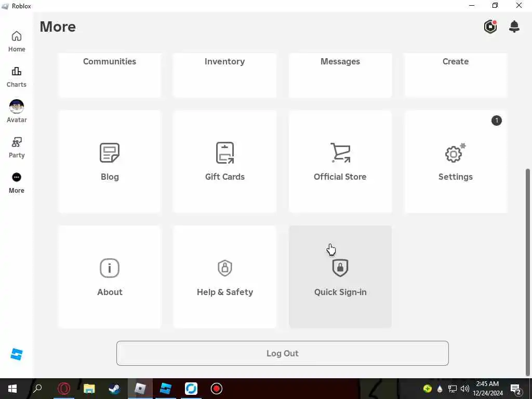Viewport: 532px width, 399px height.
Task: Open Roblox Studio from taskbar
Action: coord(166,389)
